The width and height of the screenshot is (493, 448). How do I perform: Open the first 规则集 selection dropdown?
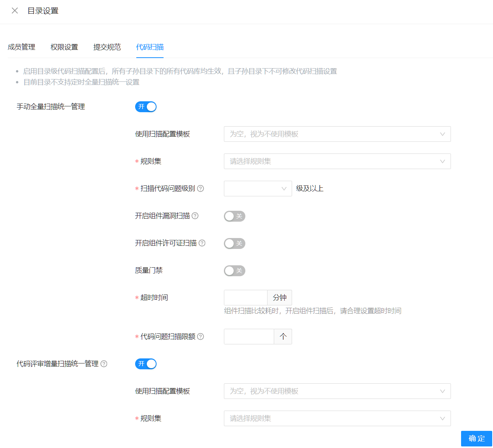click(x=337, y=161)
